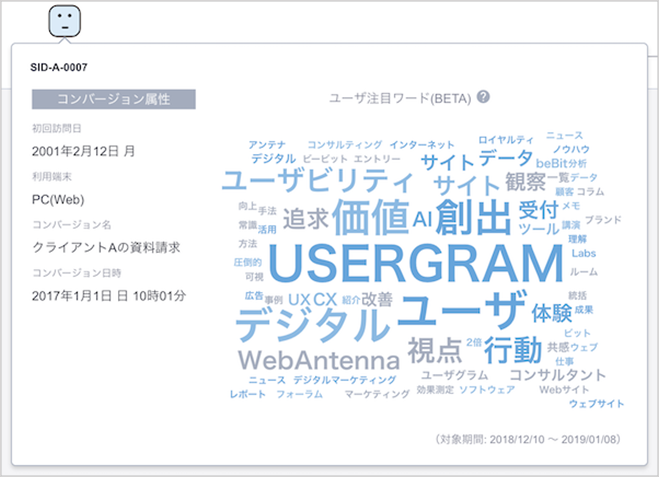
Task: Choose the word 観察
Action: (x=525, y=182)
